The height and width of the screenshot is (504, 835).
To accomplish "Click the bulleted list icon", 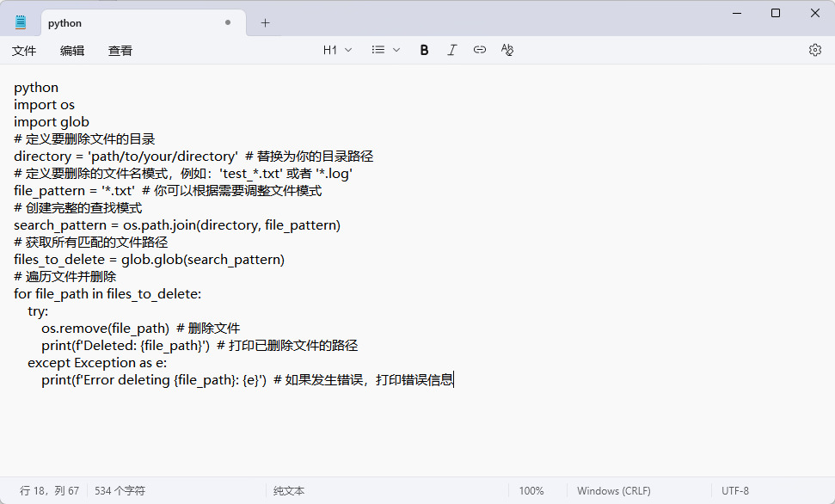I will coord(378,50).
